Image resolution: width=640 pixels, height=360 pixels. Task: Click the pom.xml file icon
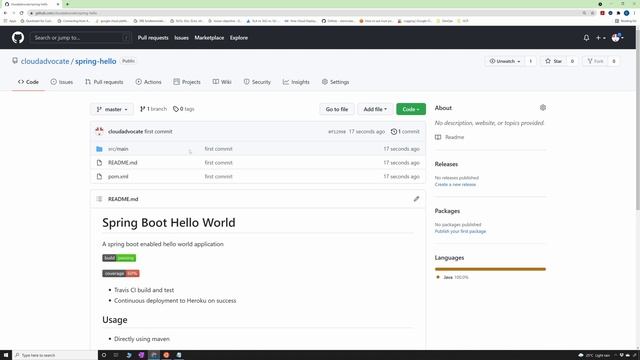pos(99,177)
